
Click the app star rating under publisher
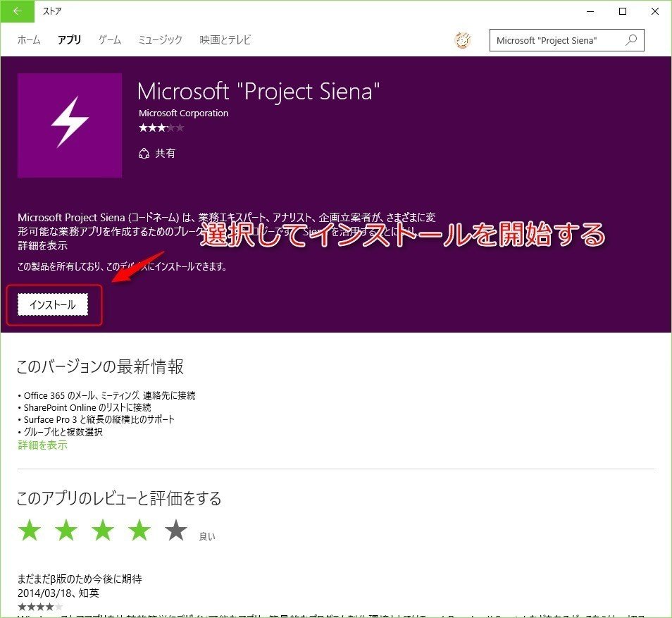click(161, 128)
